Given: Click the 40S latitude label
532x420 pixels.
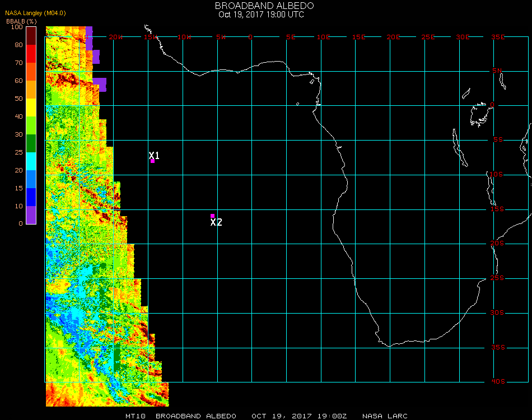Looking at the screenshot, I should pos(498,382).
